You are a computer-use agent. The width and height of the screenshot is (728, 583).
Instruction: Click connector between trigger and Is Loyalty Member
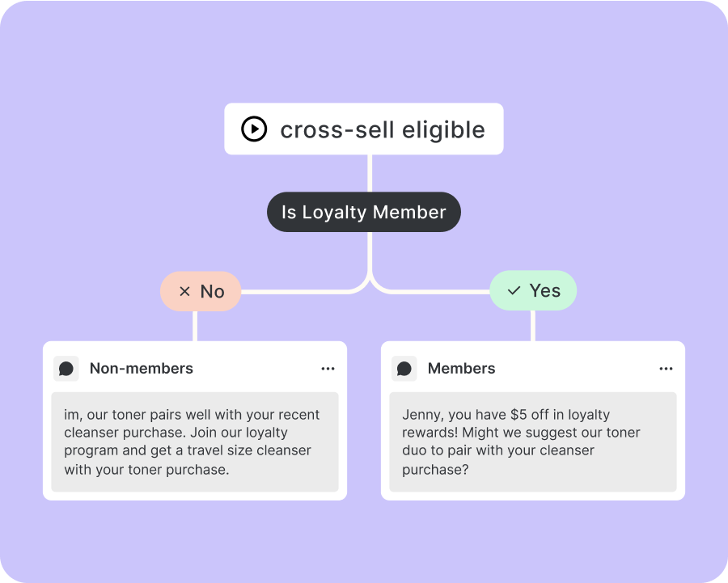click(370, 172)
